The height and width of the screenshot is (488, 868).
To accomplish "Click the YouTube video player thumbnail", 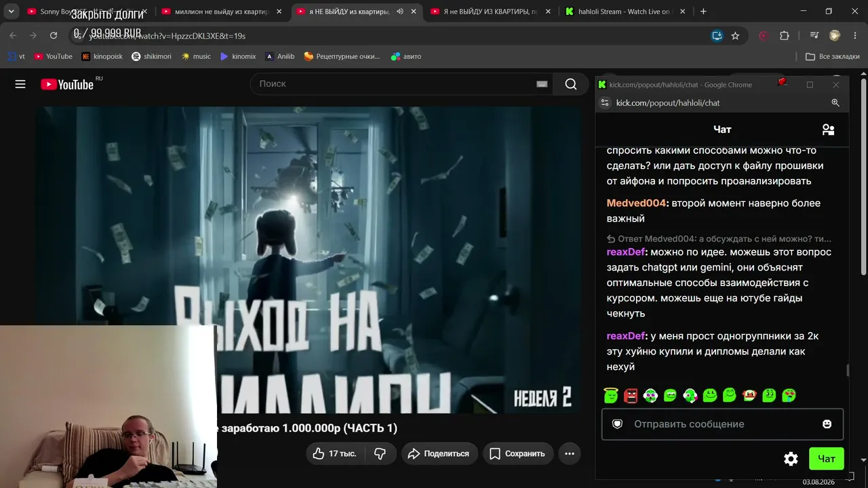I will pos(309,260).
